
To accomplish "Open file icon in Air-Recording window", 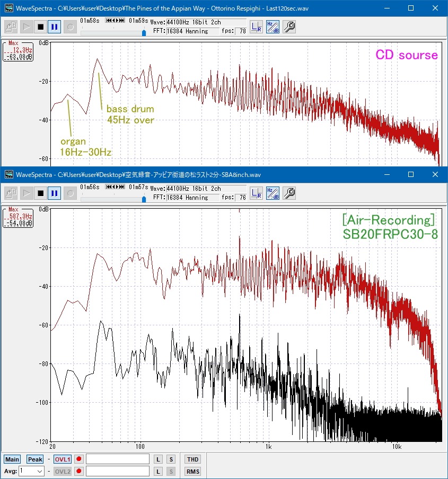I will (11, 193).
